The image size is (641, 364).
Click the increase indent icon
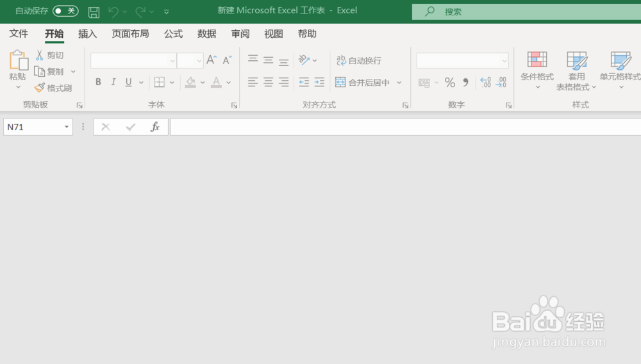click(x=319, y=82)
